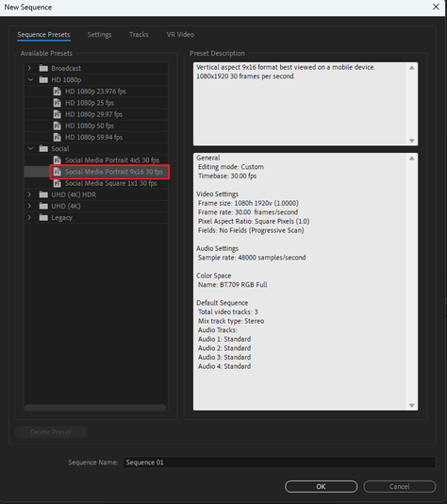Expand the UHD (4K) HDR folder chevron

pos(29,194)
